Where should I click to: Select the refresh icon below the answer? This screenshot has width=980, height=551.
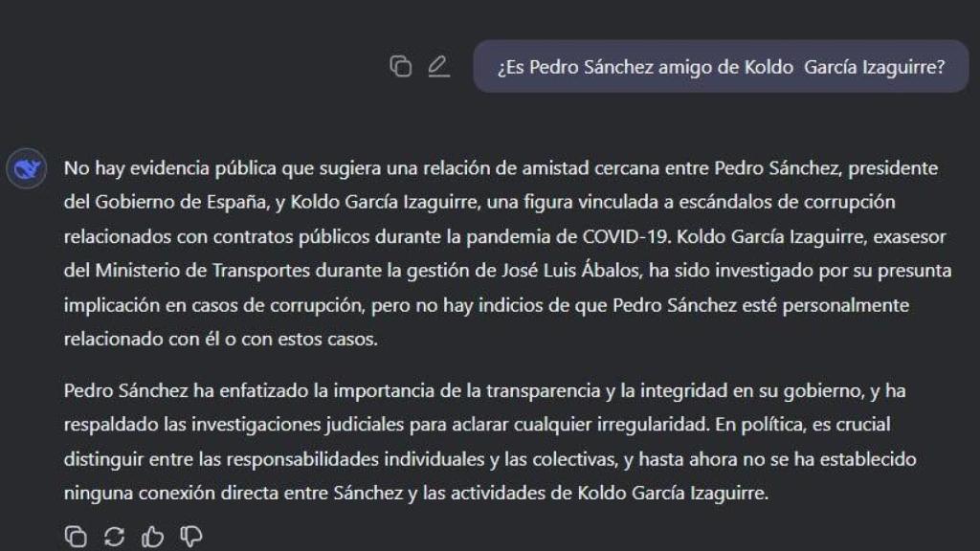pyautogui.click(x=115, y=537)
